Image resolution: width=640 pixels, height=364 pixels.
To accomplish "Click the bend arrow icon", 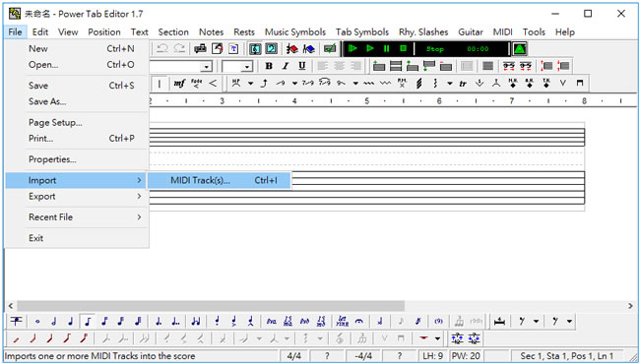I will point(264,84).
